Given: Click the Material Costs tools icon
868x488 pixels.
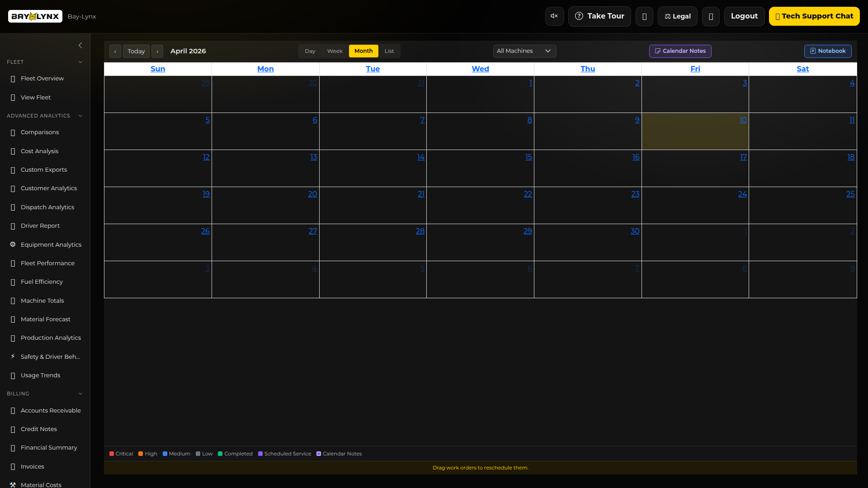Looking at the screenshot, I should coord(13,484).
